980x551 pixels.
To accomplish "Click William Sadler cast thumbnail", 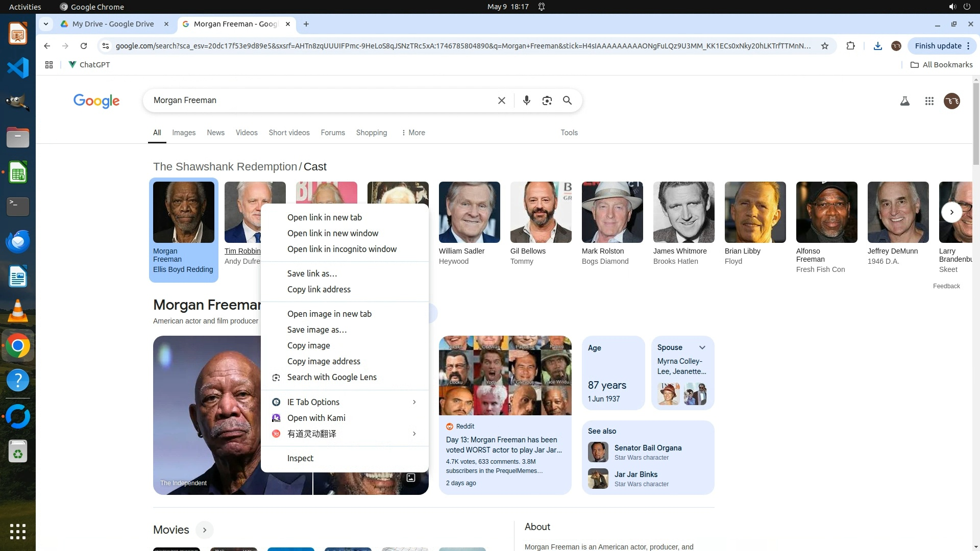I will (469, 212).
